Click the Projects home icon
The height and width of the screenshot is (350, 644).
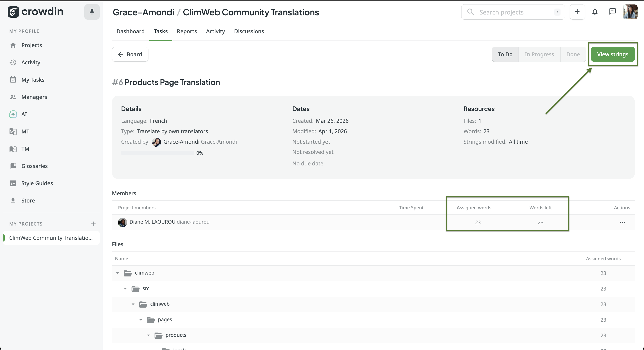[13, 45]
